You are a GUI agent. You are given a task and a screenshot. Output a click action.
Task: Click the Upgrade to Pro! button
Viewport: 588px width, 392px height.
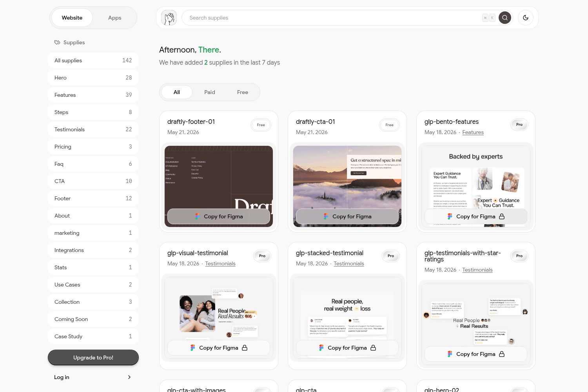point(93,358)
